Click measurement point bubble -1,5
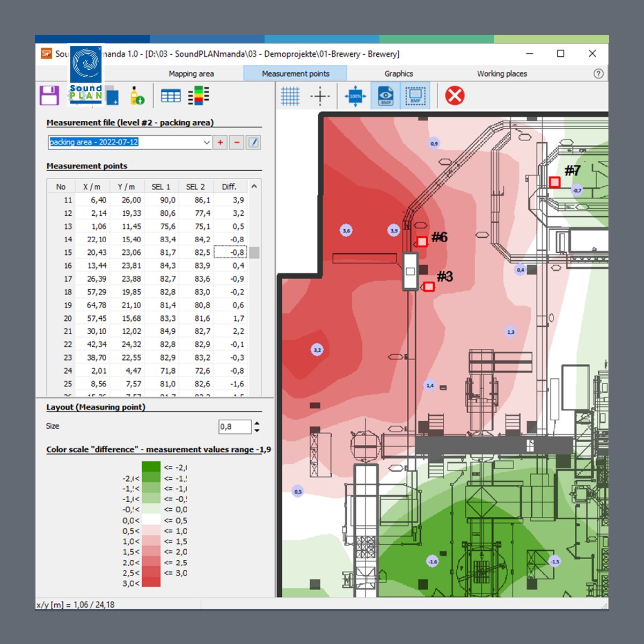644x644 pixels. (555, 561)
